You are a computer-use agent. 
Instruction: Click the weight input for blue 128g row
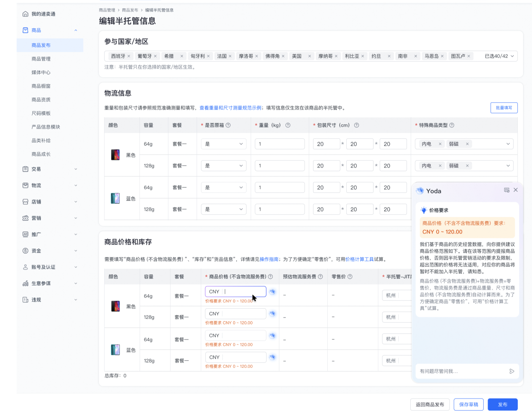click(280, 209)
